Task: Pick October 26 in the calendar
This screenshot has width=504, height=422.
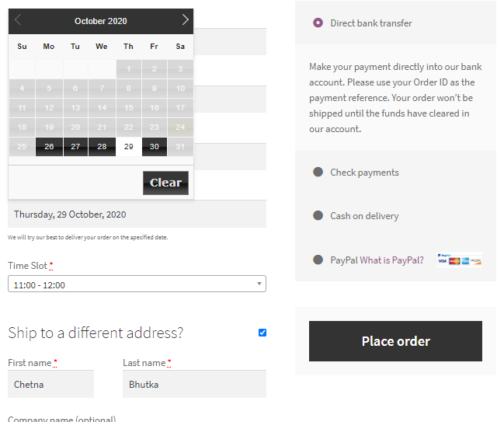Action: click(49, 147)
